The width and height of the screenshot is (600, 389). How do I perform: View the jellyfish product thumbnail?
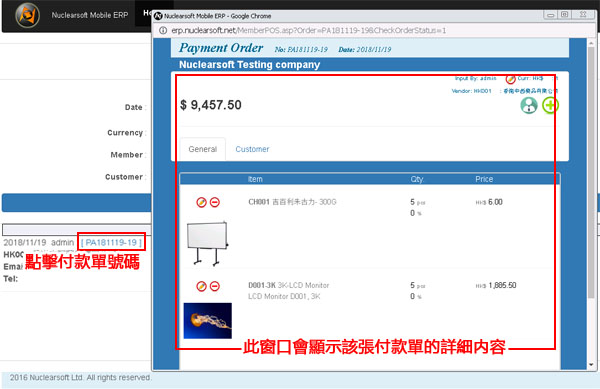[x=208, y=321]
